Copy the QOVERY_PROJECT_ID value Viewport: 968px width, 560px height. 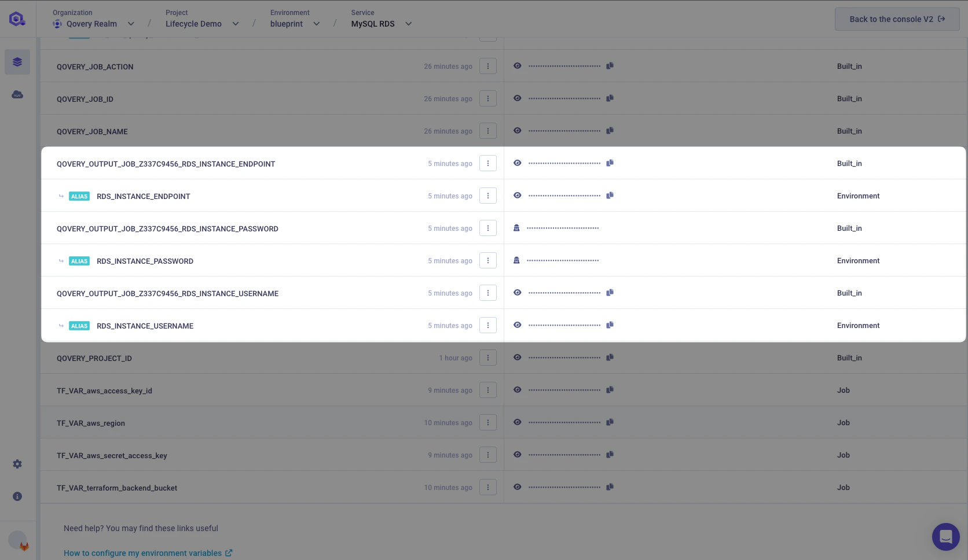[x=610, y=358]
